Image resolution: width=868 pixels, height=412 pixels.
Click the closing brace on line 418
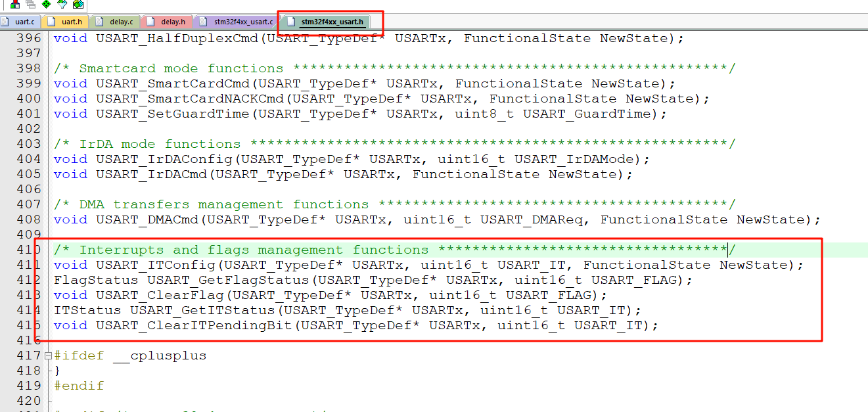click(57, 371)
